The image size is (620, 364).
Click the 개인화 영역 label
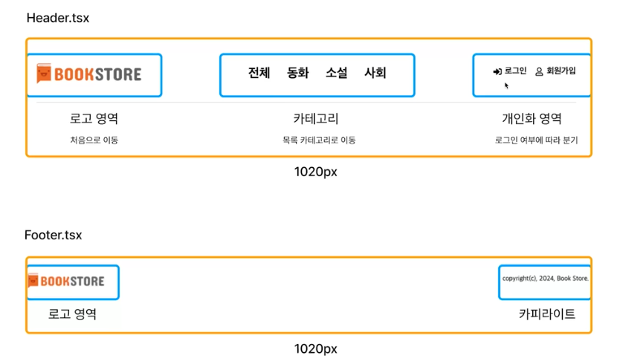tap(532, 118)
